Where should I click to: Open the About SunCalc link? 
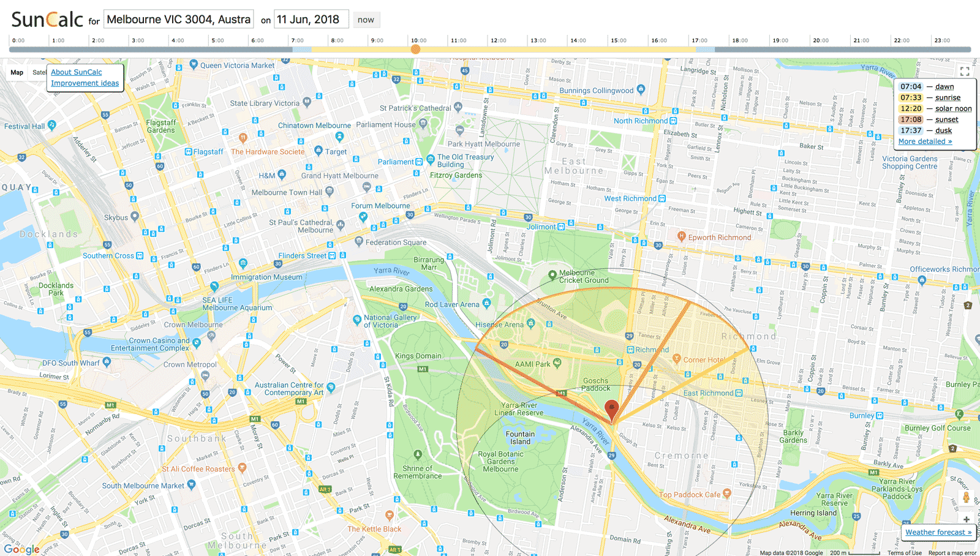pyautogui.click(x=77, y=72)
